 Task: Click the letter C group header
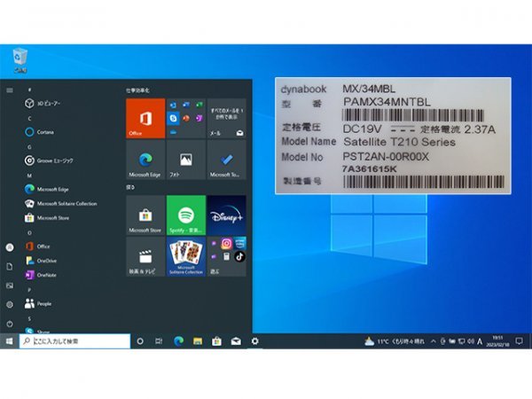point(29,119)
